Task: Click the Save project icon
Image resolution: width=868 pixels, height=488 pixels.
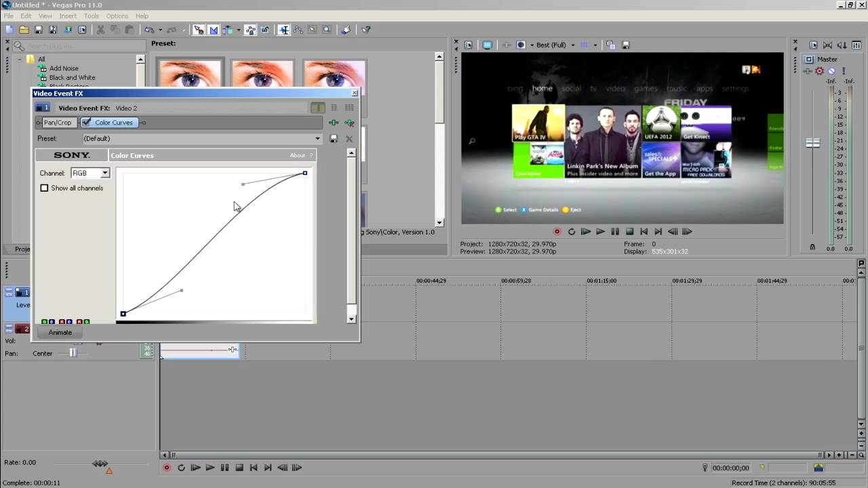Action: [x=39, y=30]
